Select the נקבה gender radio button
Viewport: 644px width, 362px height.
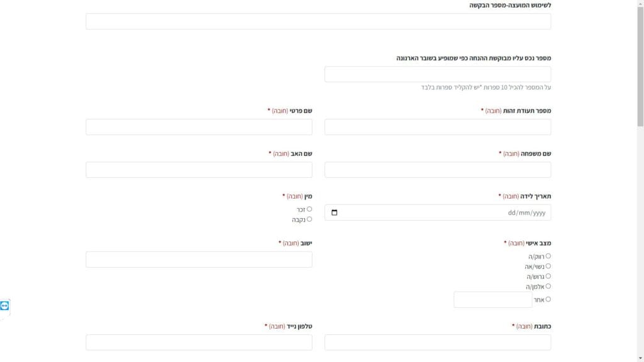pyautogui.click(x=309, y=219)
